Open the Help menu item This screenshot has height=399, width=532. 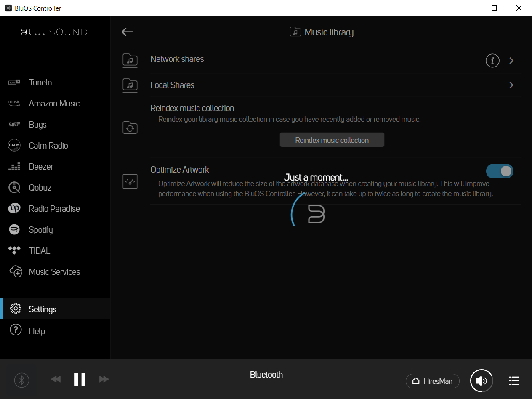click(37, 331)
